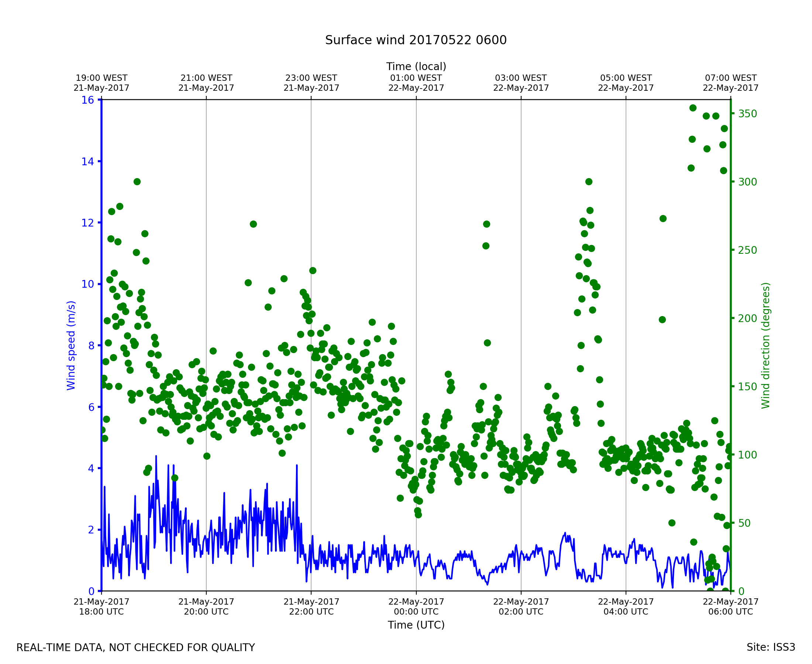Click the blue '4' wind speed tick
The width and height of the screenshot is (812, 664).
coord(91,468)
